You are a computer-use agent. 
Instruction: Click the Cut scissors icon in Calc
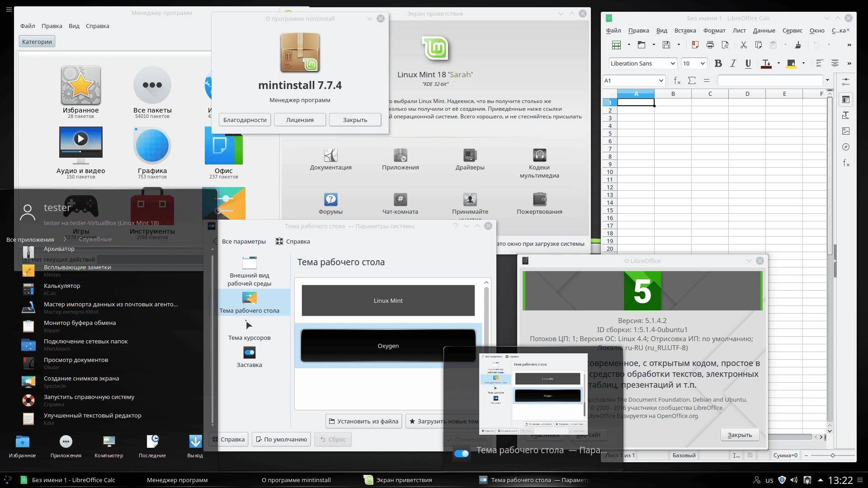point(744,45)
